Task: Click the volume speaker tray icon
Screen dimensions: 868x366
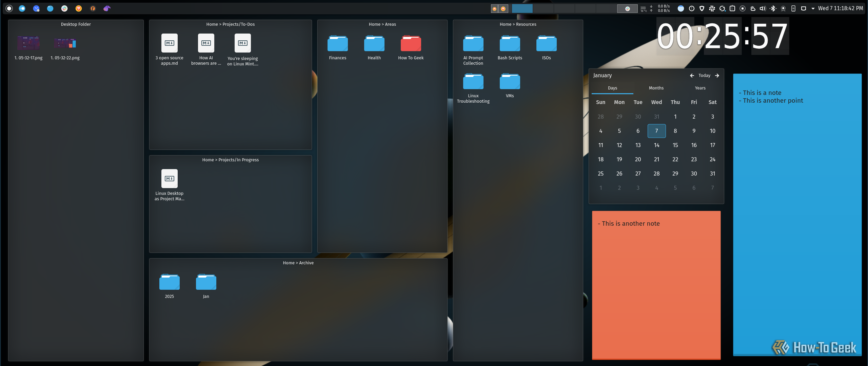Action: click(x=763, y=8)
